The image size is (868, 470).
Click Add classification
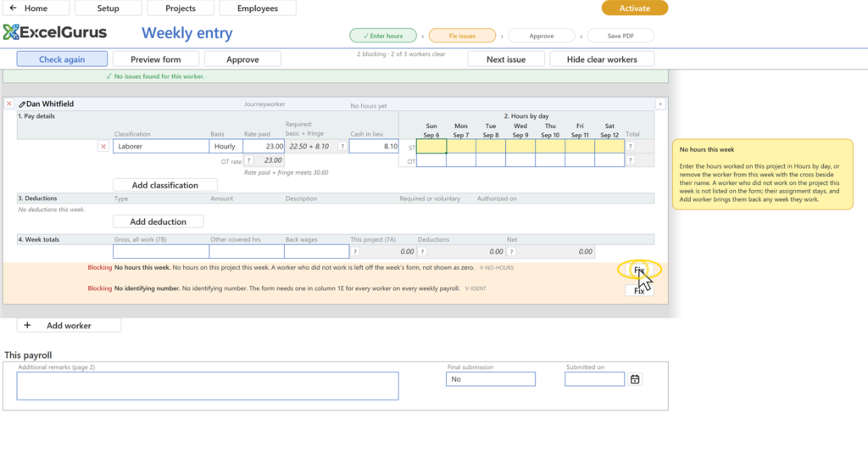click(165, 185)
